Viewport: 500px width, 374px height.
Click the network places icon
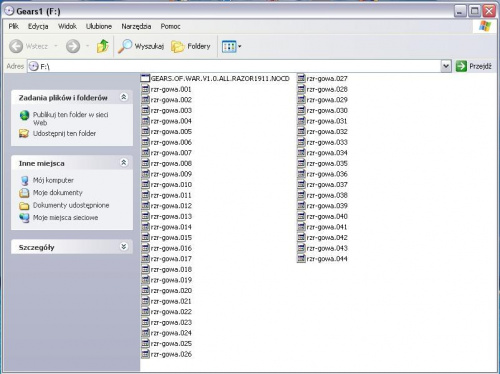coord(24,218)
